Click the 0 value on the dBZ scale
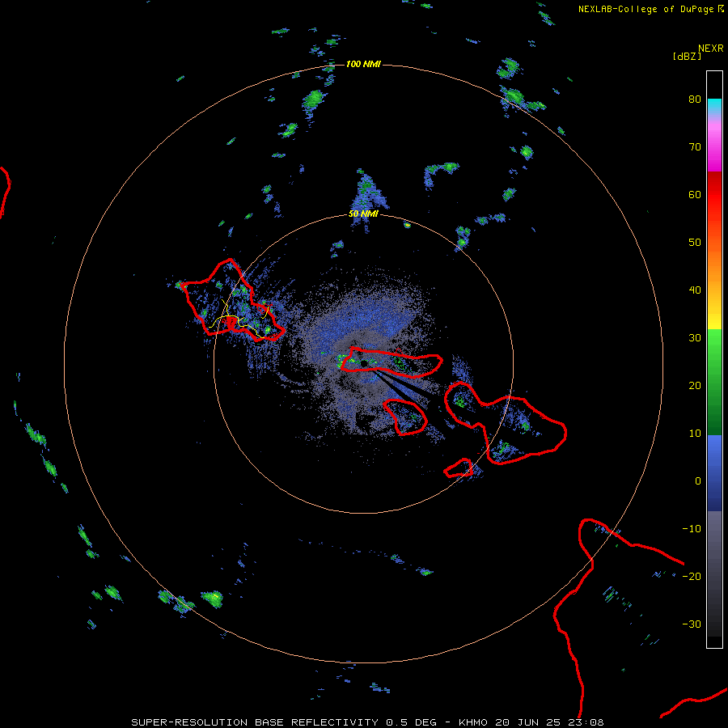Image resolution: width=728 pixels, height=728 pixels. click(x=698, y=481)
